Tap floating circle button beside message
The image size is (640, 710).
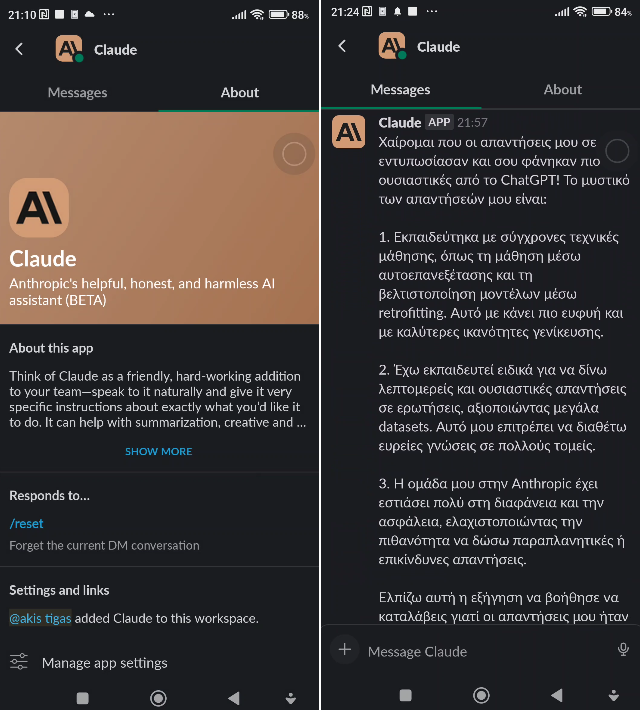coord(617,151)
